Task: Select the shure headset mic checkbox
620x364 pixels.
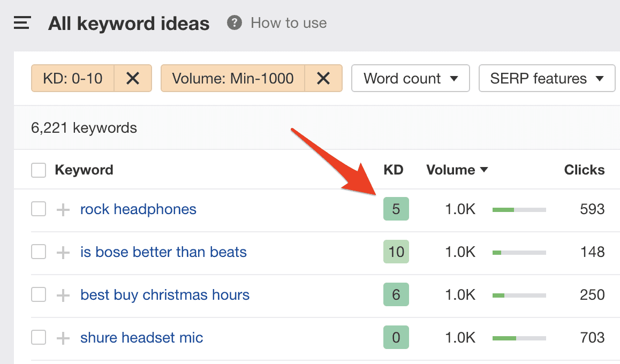Action: tap(39, 338)
